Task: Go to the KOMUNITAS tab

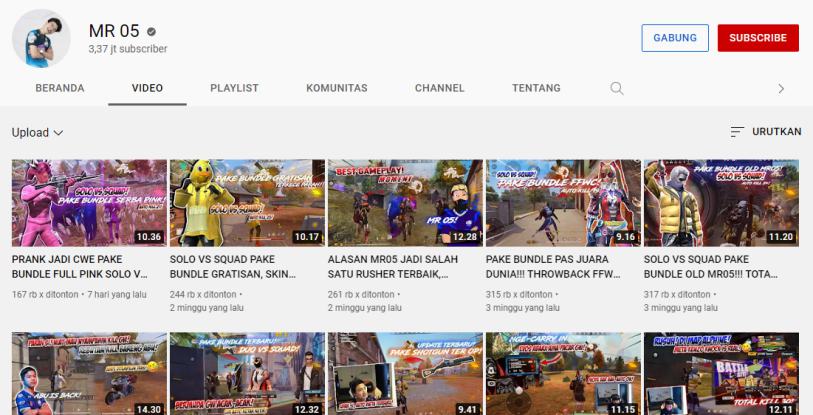Action: (x=337, y=88)
